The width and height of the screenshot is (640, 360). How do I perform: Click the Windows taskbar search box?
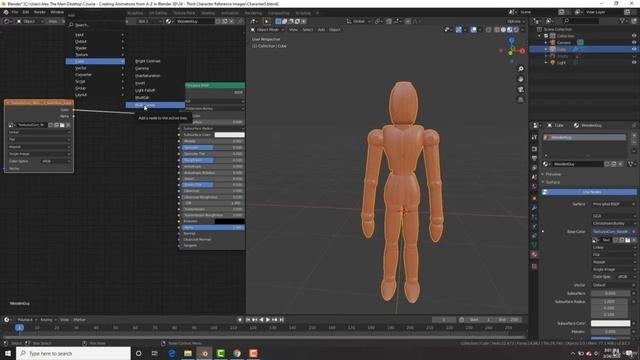[x=73, y=353]
